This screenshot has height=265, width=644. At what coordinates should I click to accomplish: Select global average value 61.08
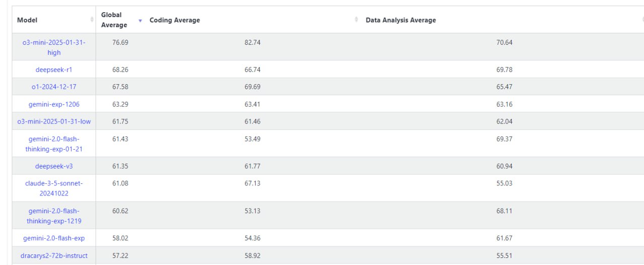point(120,183)
